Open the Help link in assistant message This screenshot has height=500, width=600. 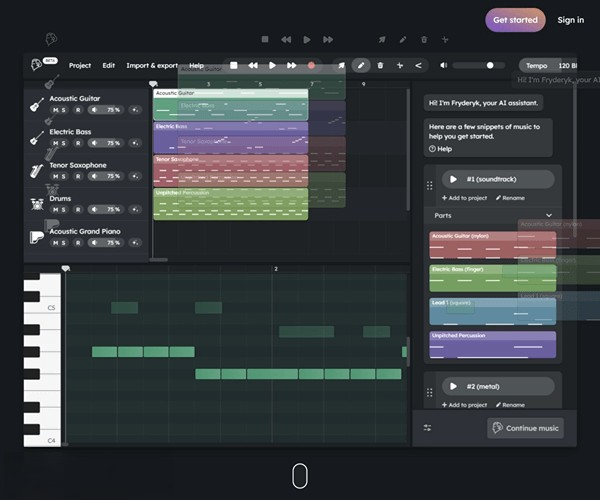coord(440,149)
